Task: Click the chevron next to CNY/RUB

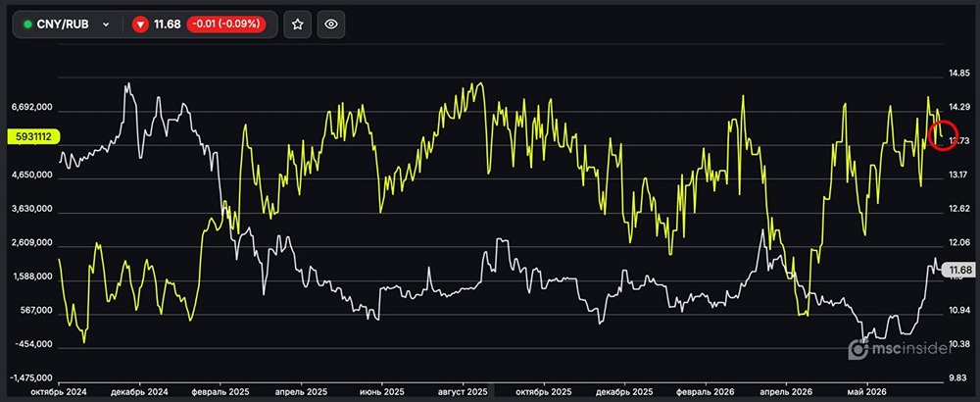Action: pos(106,25)
